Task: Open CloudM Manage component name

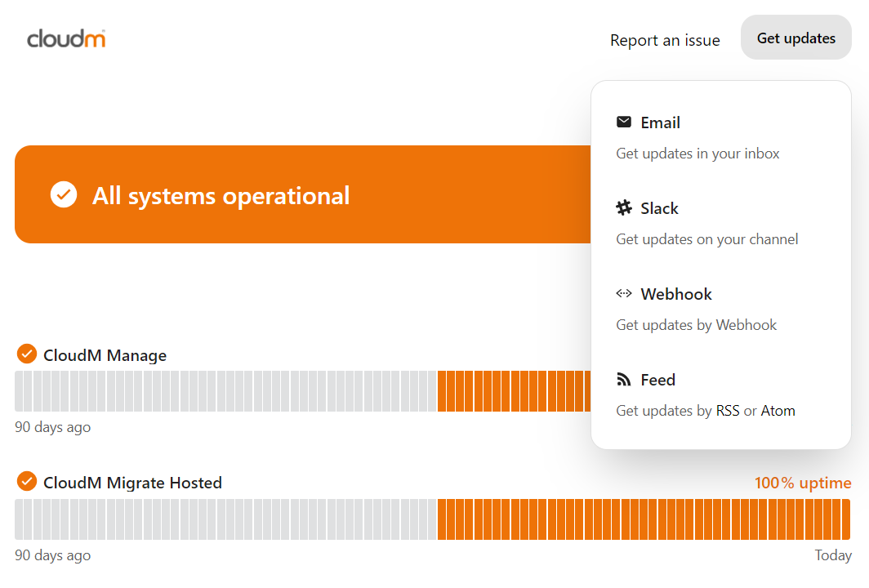Action: pos(105,355)
